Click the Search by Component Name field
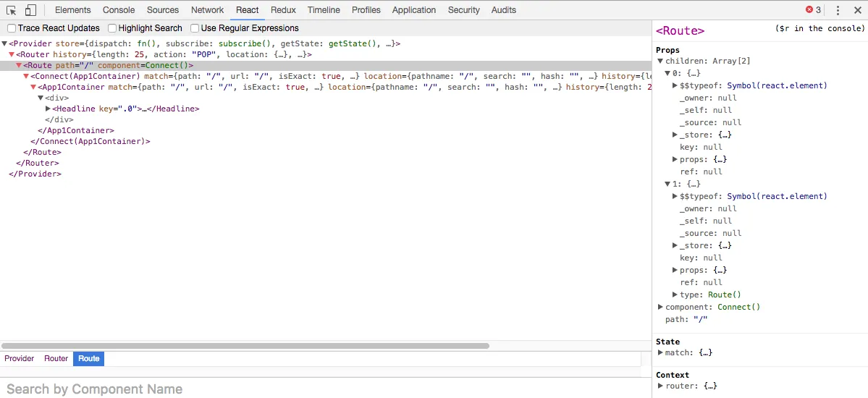This screenshot has height=398, width=868. pyautogui.click(x=326, y=389)
